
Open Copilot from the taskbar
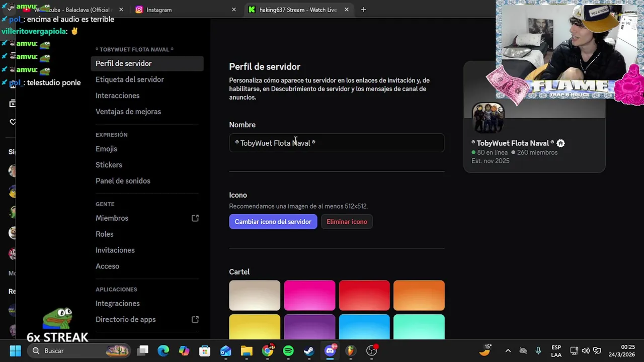click(184, 351)
